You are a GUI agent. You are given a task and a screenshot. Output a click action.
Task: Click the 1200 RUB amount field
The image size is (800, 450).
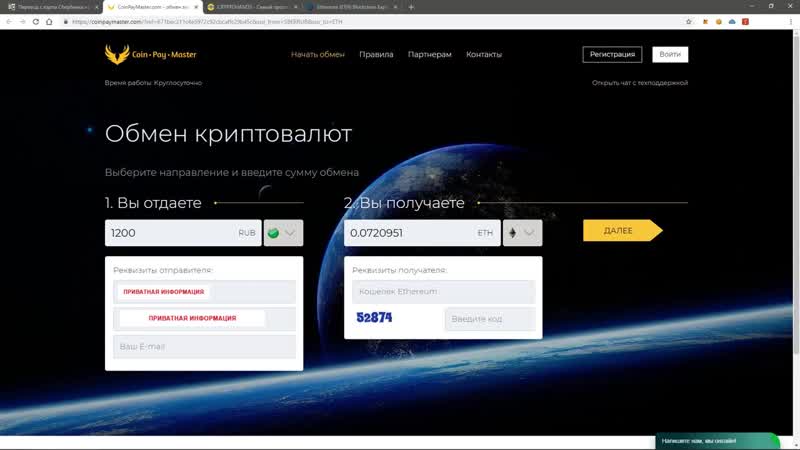click(183, 233)
